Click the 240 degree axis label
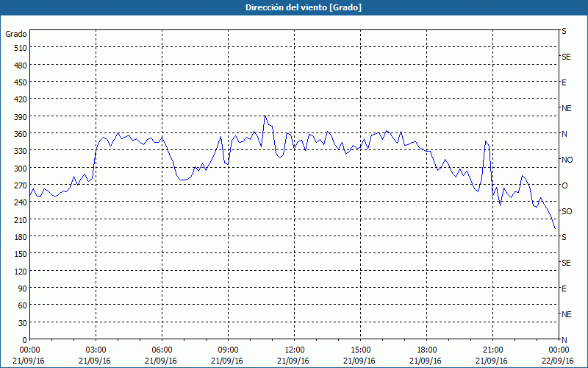 click(x=21, y=202)
